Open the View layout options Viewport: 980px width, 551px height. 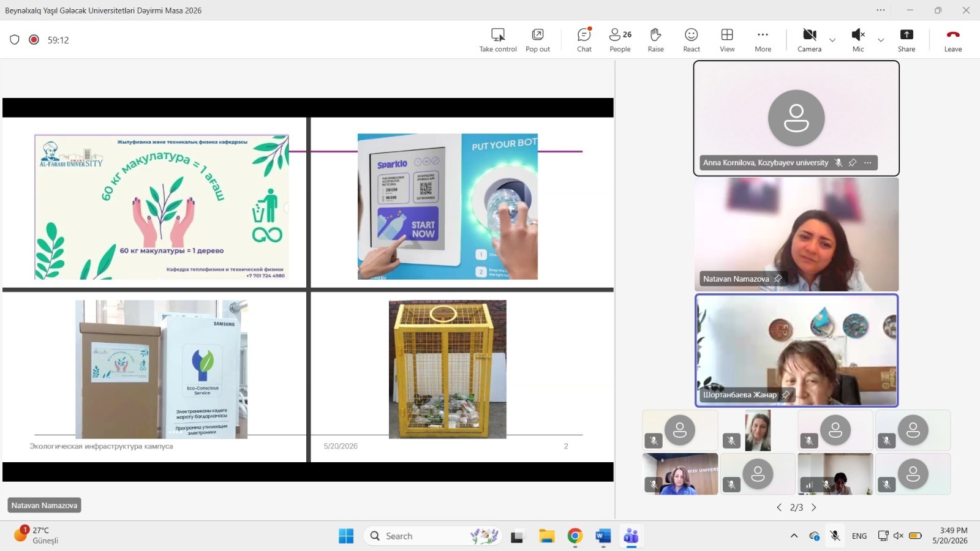click(x=727, y=40)
